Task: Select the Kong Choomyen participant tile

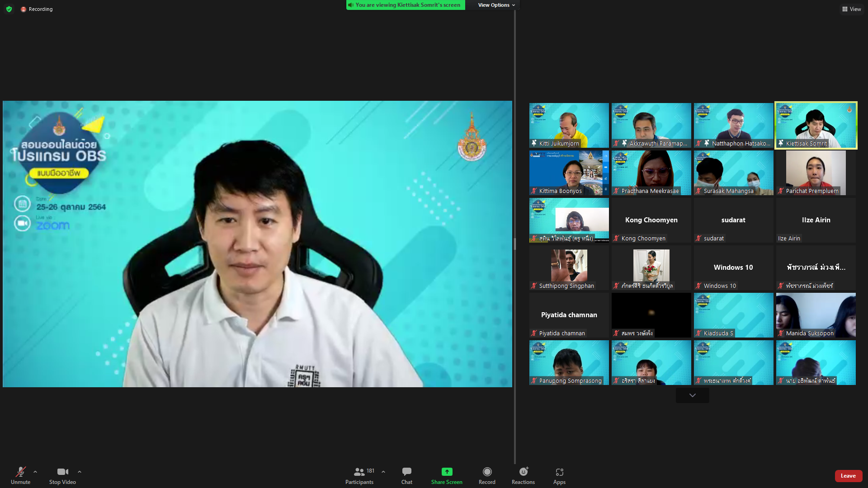Action: (x=651, y=221)
